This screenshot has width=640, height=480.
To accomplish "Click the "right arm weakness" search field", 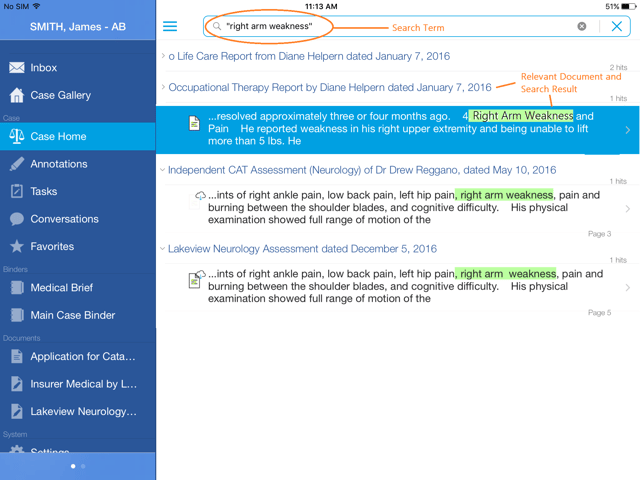I will coord(416,27).
